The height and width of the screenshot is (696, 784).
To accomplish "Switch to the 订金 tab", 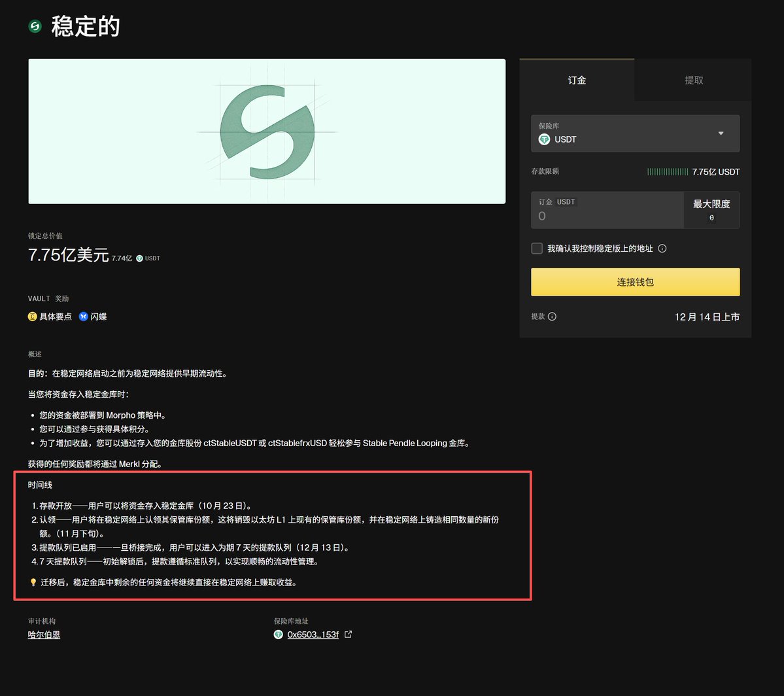I will pyautogui.click(x=577, y=80).
